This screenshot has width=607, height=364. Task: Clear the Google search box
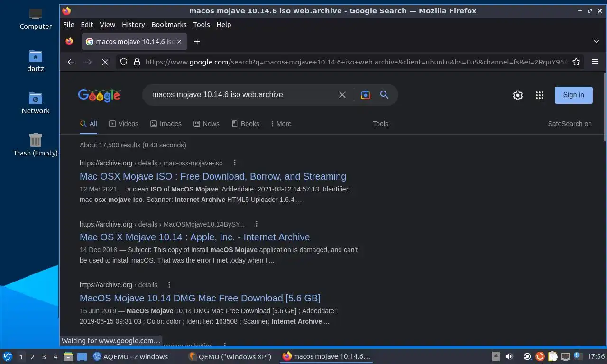342,95
